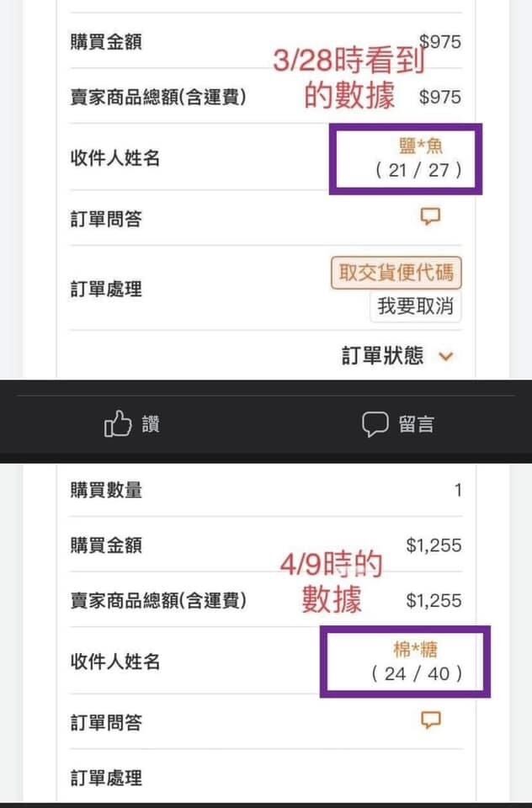
Task: Click the 留言 label text
Action: (x=417, y=424)
